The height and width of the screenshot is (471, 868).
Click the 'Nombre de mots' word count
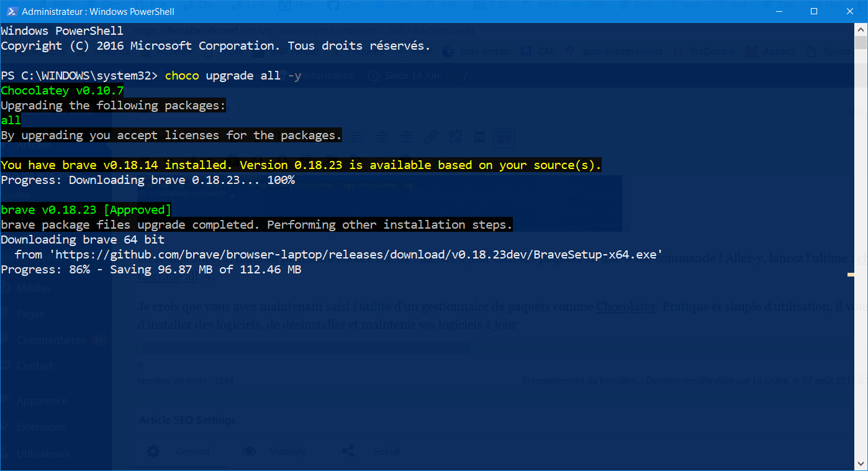(186, 380)
